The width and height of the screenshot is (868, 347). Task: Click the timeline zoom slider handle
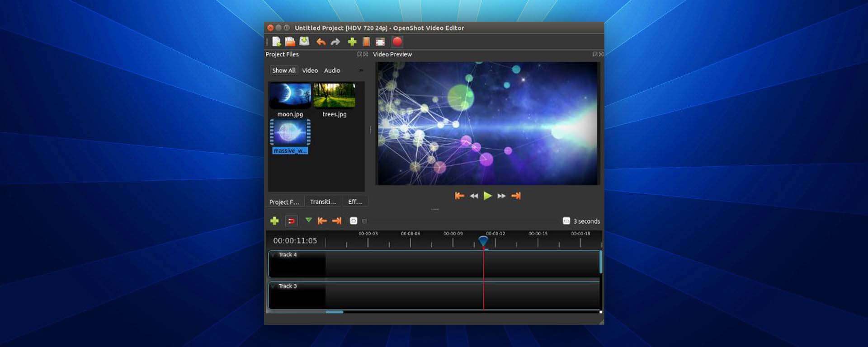364,221
